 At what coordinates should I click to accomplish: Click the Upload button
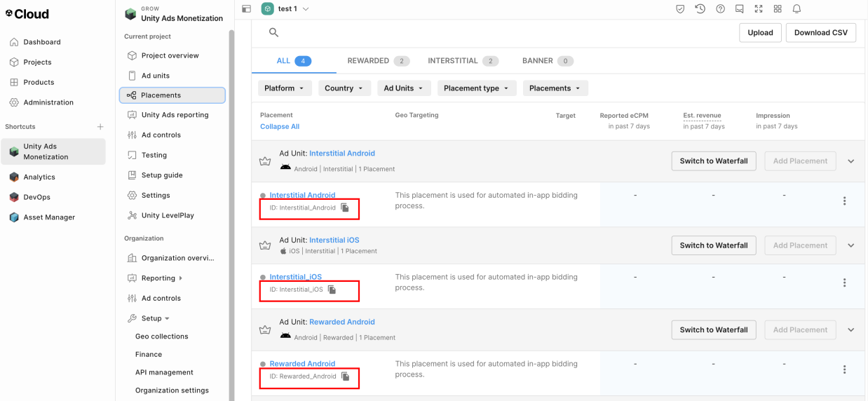[x=760, y=32]
